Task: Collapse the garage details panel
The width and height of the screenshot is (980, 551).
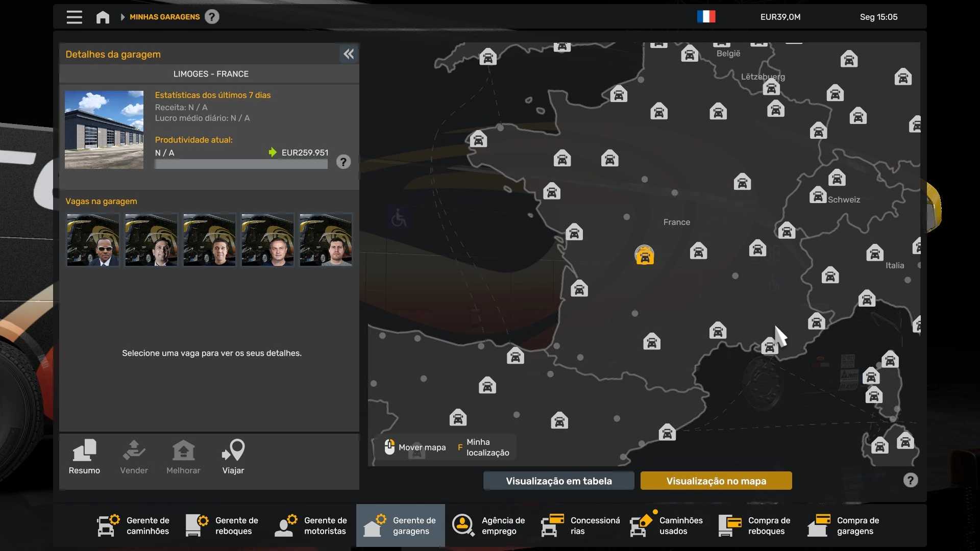Action: (x=349, y=54)
